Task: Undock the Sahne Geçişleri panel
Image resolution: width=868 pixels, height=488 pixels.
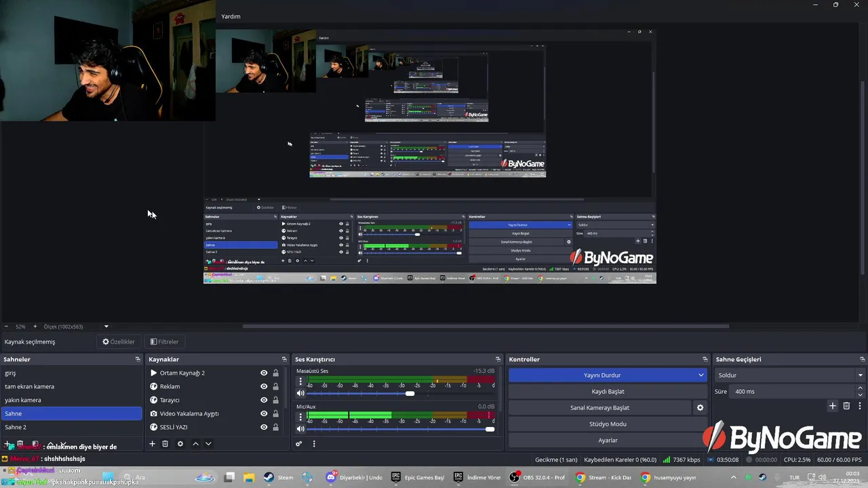Action: pyautogui.click(x=863, y=359)
